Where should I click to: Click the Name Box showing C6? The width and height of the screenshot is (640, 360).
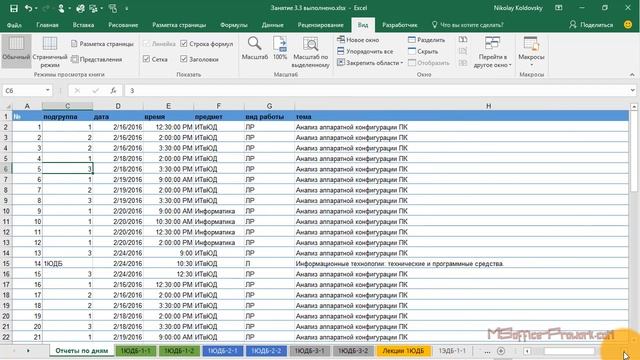(23, 91)
